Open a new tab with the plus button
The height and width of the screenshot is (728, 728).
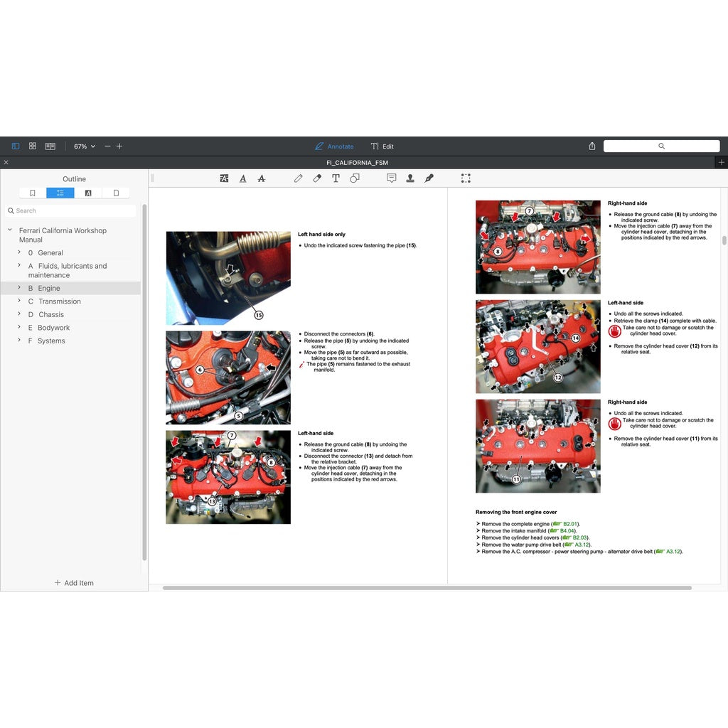(721, 163)
